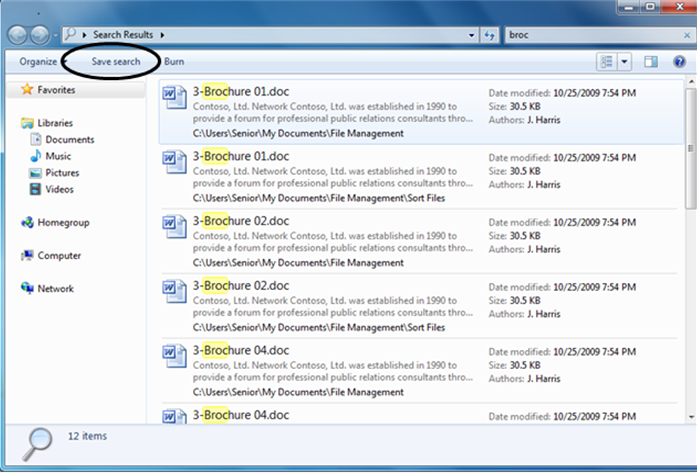Open the recent pages dropdown beside Forward
The height and width of the screenshot is (474, 697).
[55, 35]
